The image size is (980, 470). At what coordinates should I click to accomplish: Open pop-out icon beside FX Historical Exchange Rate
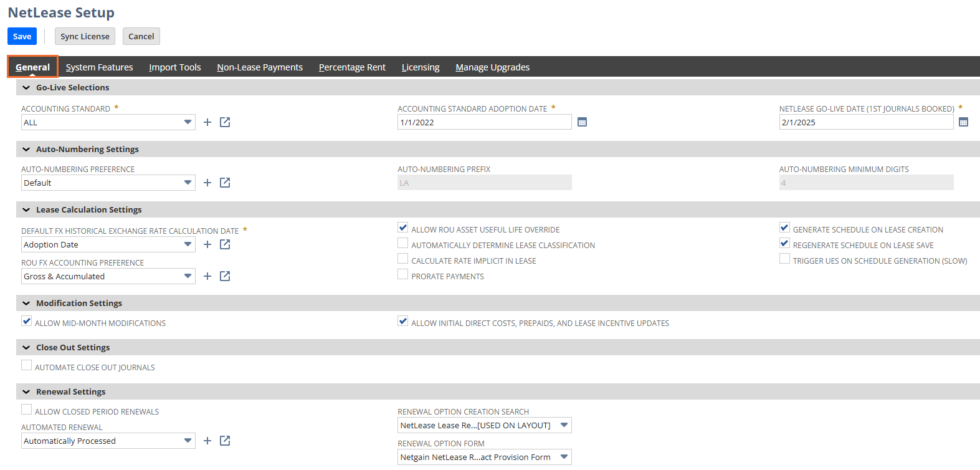click(225, 244)
